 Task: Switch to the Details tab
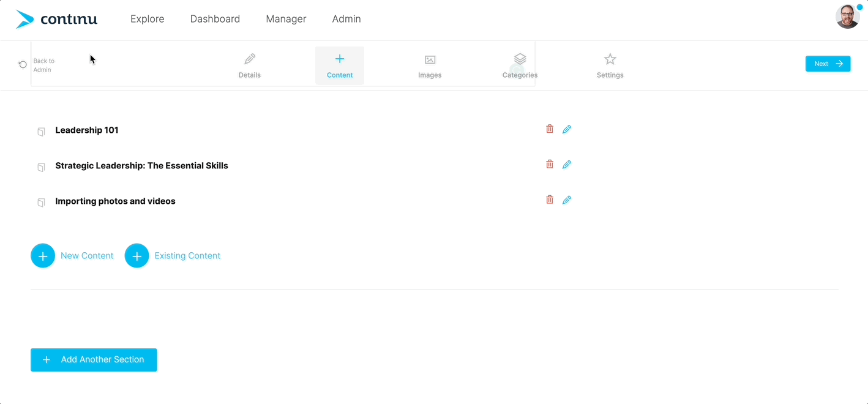(x=250, y=65)
